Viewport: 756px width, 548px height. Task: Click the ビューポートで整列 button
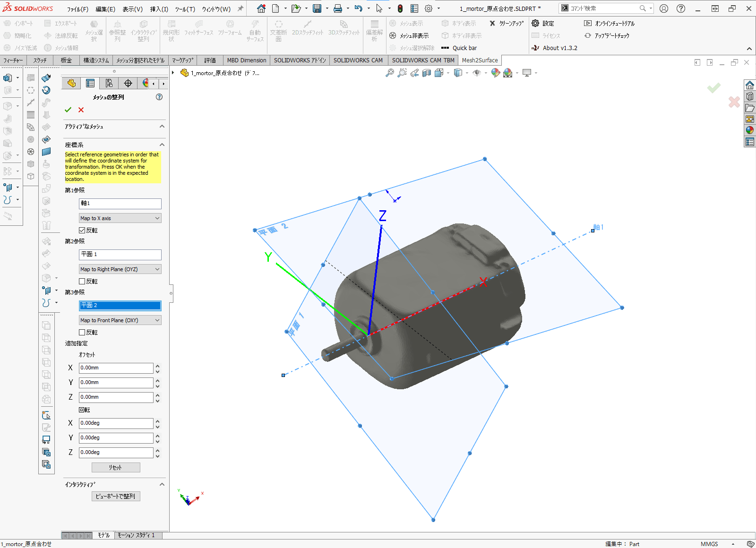click(x=116, y=496)
